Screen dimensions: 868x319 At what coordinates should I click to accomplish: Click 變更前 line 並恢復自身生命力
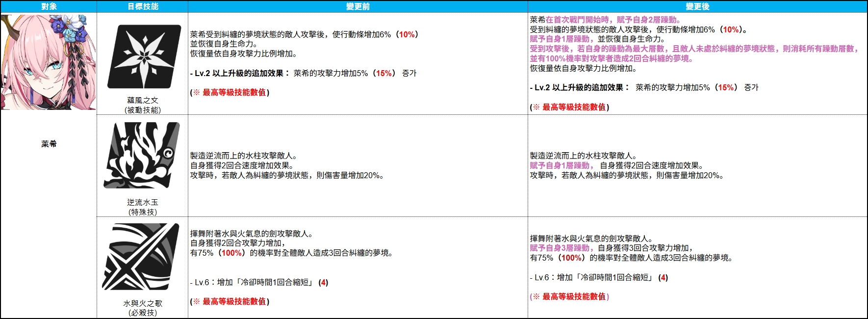pyautogui.click(x=224, y=44)
